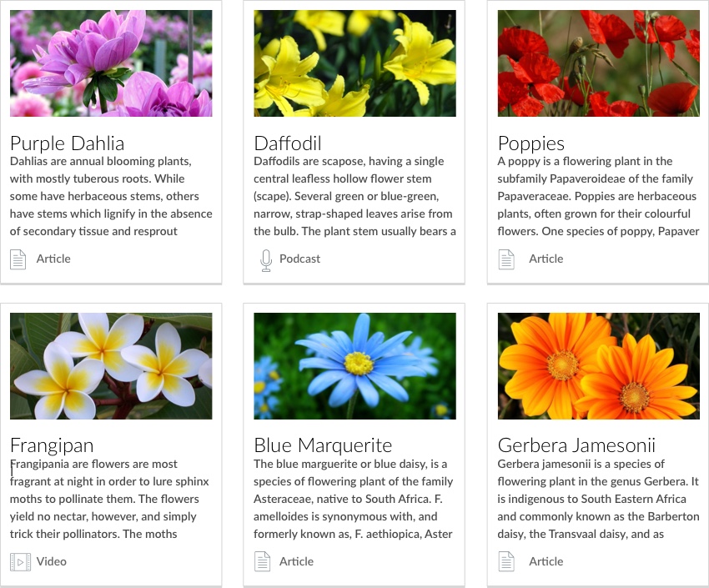The width and height of the screenshot is (709, 588).
Task: Open the Blue Marquerite heading
Action: click(323, 445)
